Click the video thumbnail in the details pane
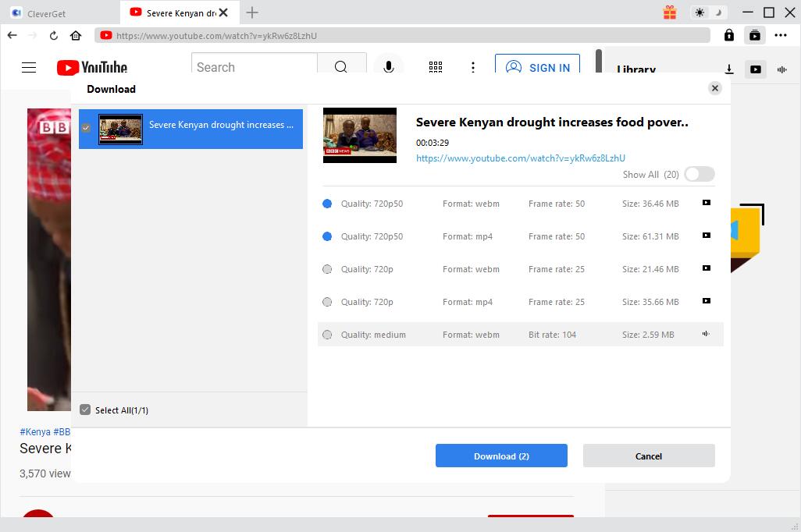This screenshot has width=801, height=532. [x=360, y=135]
